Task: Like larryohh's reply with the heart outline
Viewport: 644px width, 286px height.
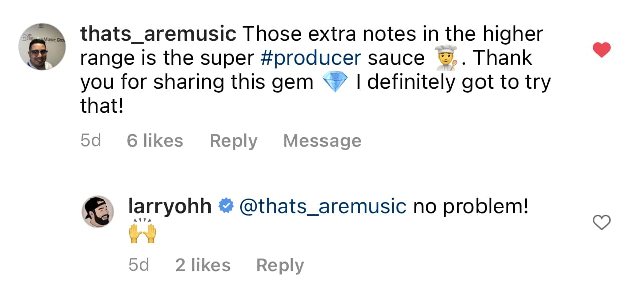Action: click(x=601, y=222)
